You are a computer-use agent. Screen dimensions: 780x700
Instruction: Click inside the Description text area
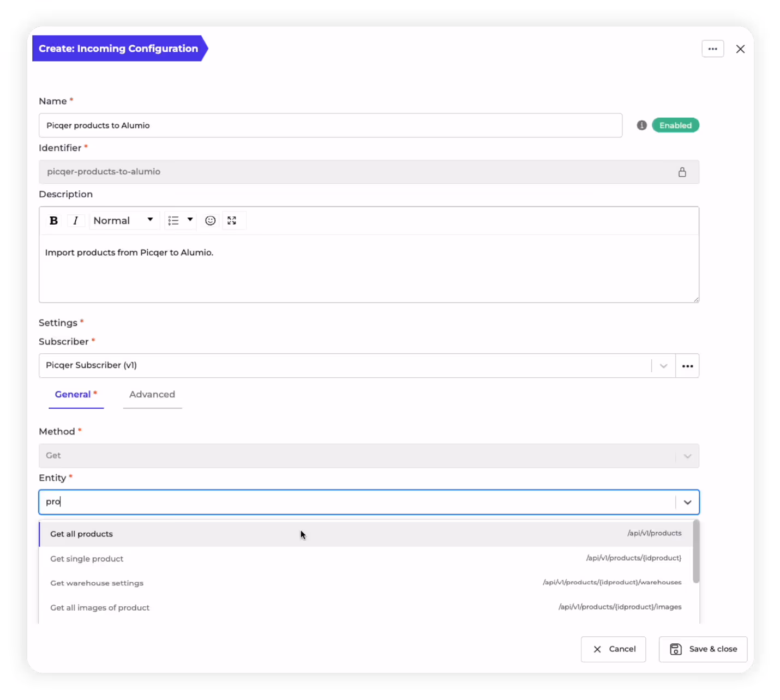click(x=369, y=269)
